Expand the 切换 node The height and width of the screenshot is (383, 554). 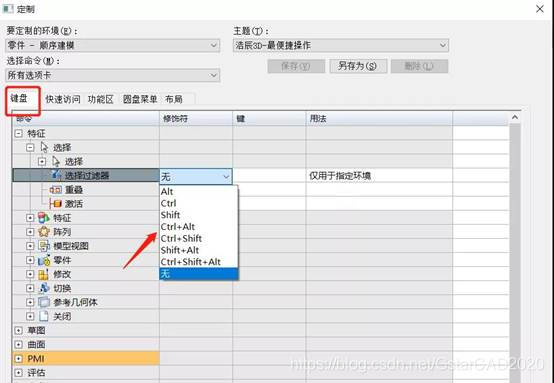pos(30,288)
